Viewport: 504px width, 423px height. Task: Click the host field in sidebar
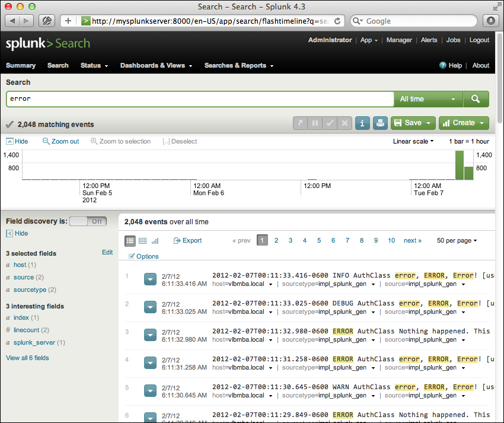pos(20,265)
